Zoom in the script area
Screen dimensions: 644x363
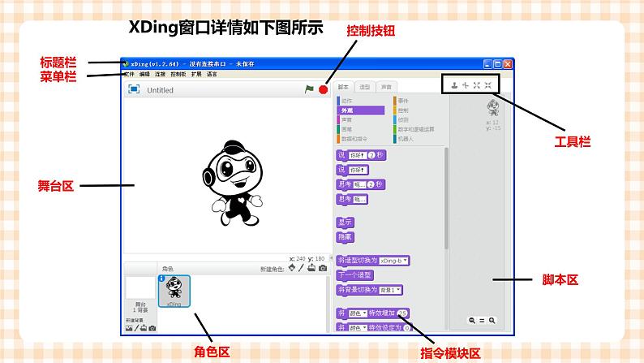tap(492, 320)
